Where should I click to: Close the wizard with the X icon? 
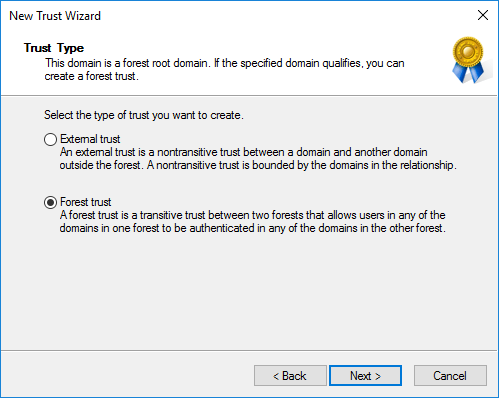[483, 15]
